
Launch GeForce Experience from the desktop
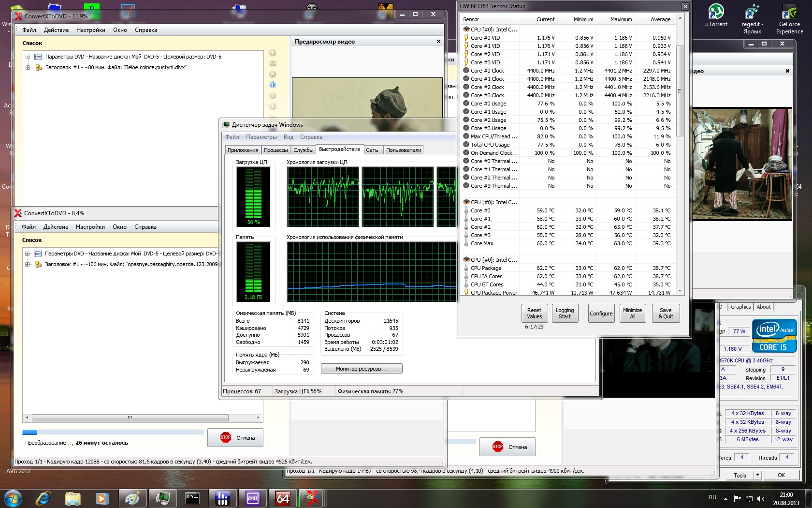coord(790,19)
